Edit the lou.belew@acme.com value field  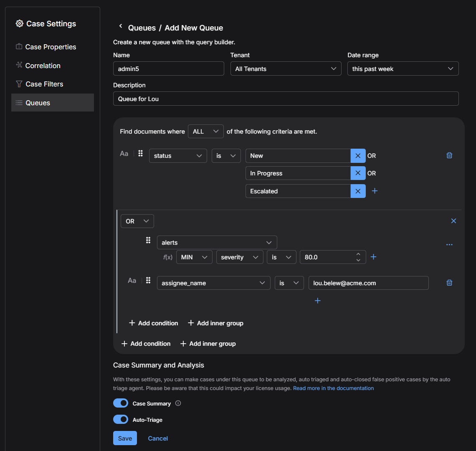point(369,283)
